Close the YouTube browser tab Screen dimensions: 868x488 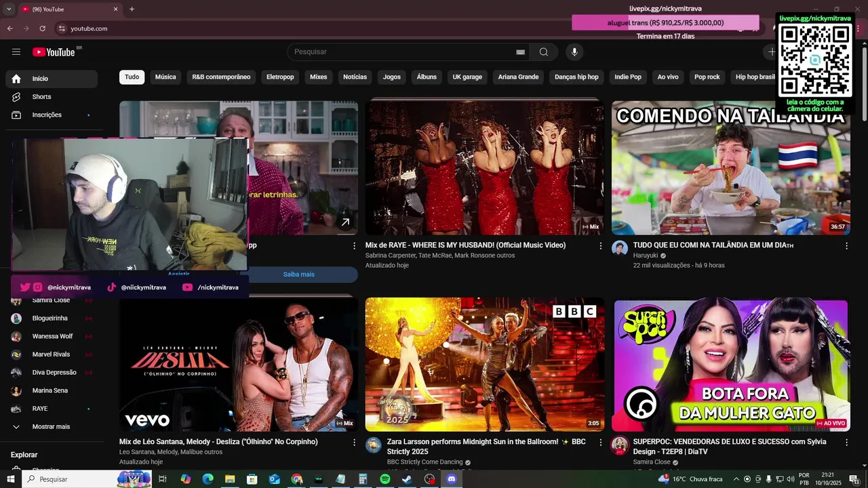[115, 9]
